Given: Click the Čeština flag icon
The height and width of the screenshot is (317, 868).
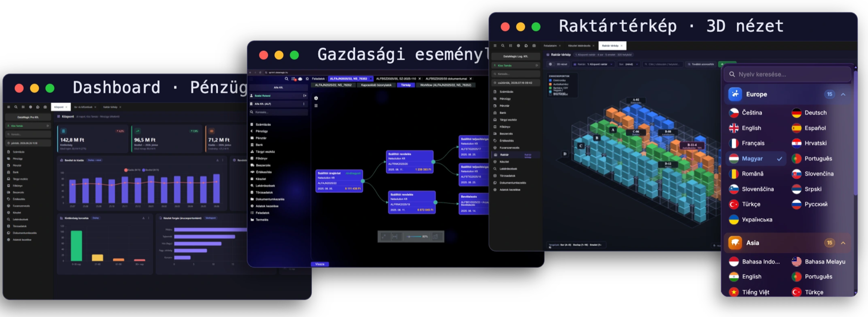Looking at the screenshot, I should (734, 113).
